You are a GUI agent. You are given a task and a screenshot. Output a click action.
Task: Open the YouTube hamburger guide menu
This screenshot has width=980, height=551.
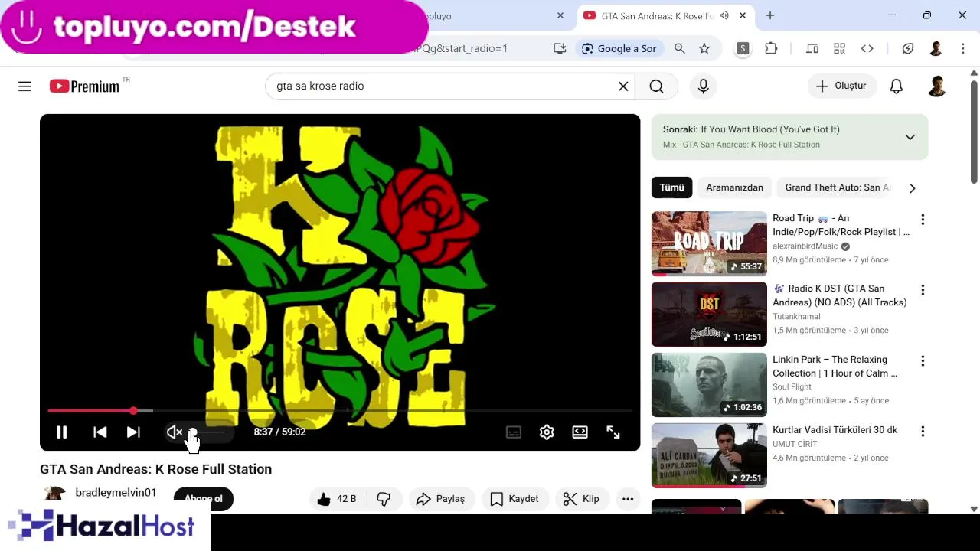[24, 86]
